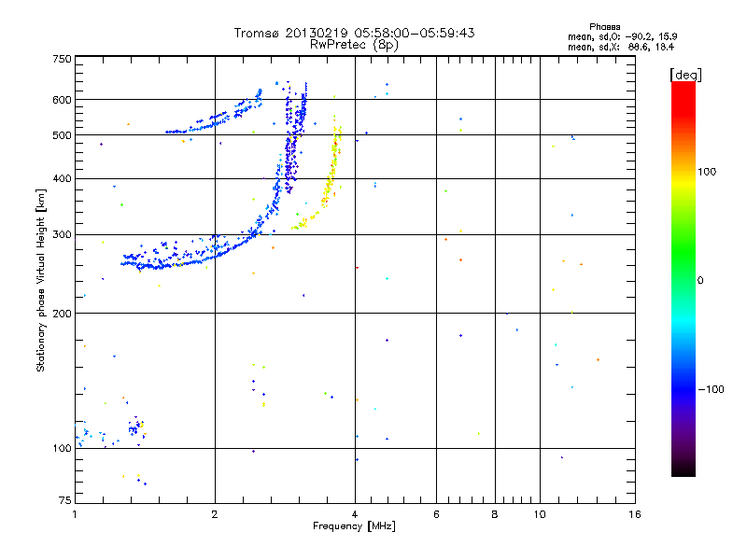Click the colorbar tick label '0'
The width and height of the screenshot is (747, 560).
click(x=700, y=281)
